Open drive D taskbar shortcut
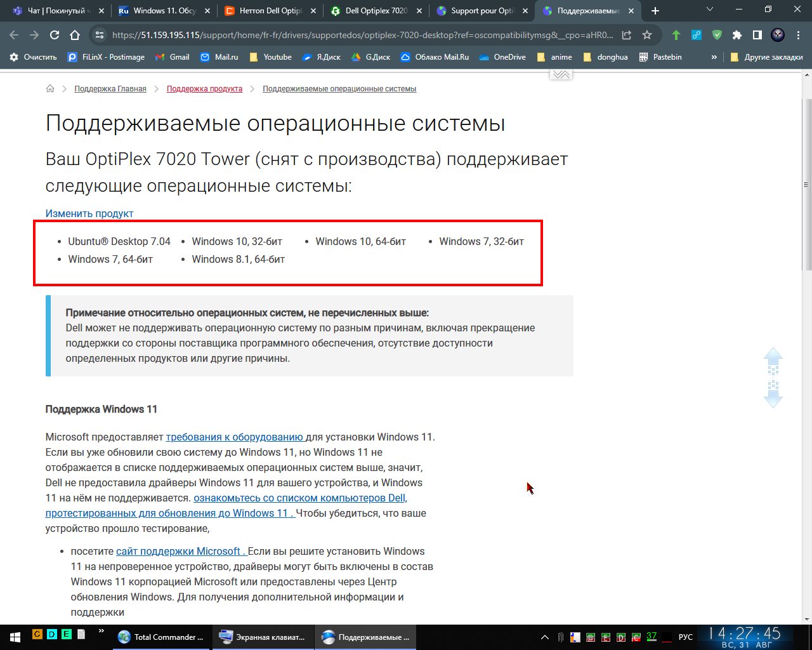812x650 pixels. point(52,634)
